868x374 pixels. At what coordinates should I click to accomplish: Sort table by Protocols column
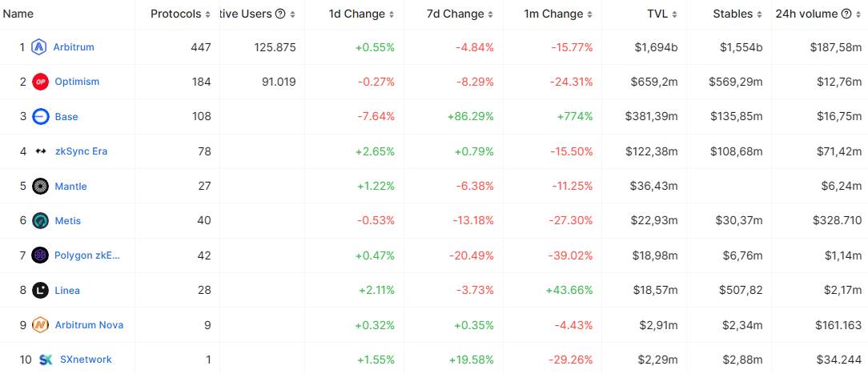pos(180,14)
